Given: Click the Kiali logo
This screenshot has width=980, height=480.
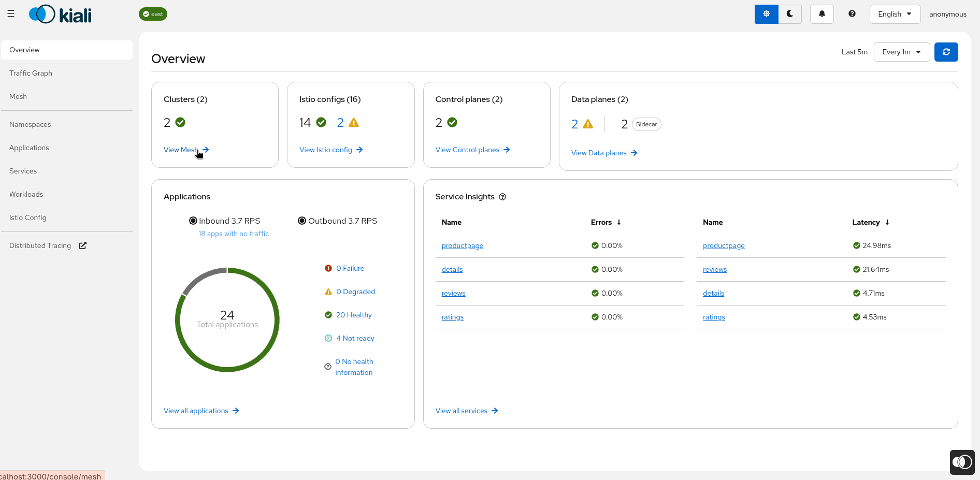Looking at the screenshot, I should tap(61, 14).
